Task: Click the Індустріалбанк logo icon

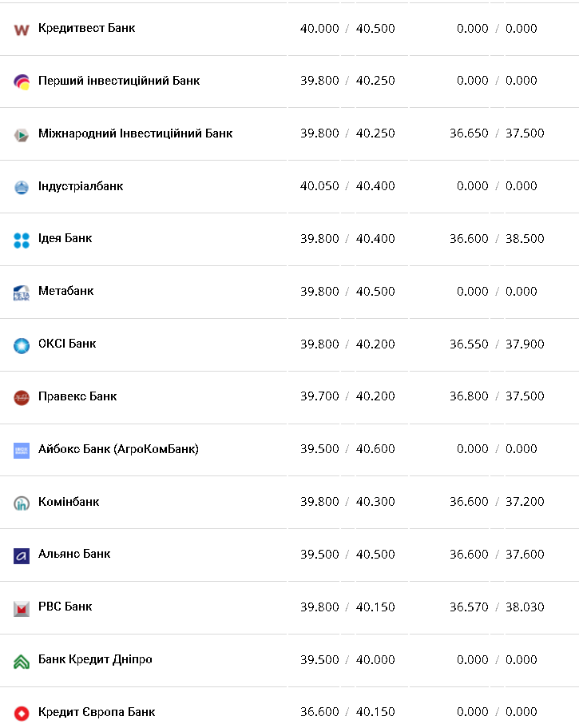Action: pos(22,187)
